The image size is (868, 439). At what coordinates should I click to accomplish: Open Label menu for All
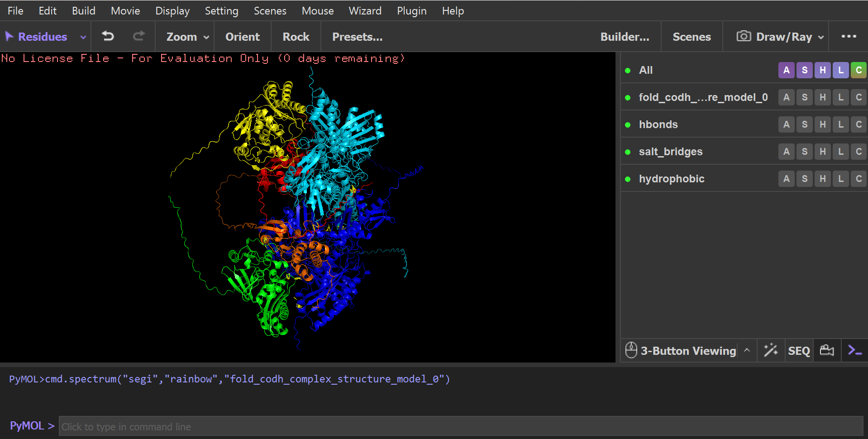(841, 70)
